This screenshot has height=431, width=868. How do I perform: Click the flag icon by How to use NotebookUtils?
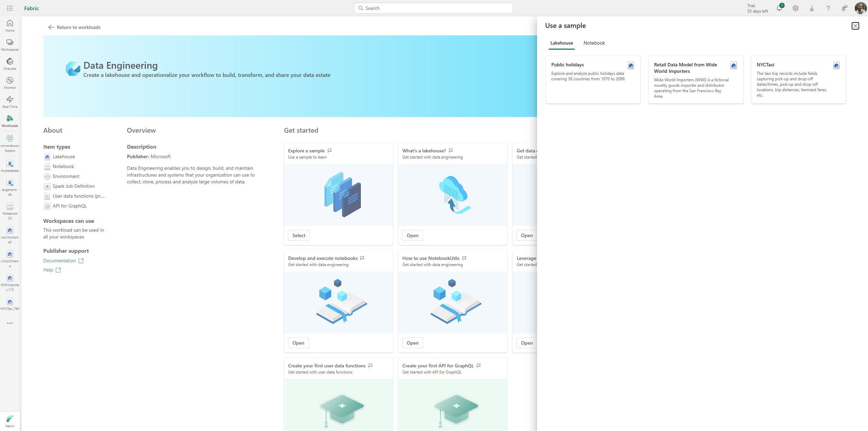(464, 258)
